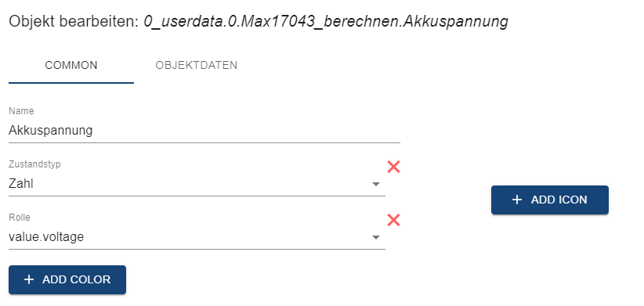This screenshot has width=644, height=306.
Task: Open the Rolle select field
Action: point(197,237)
